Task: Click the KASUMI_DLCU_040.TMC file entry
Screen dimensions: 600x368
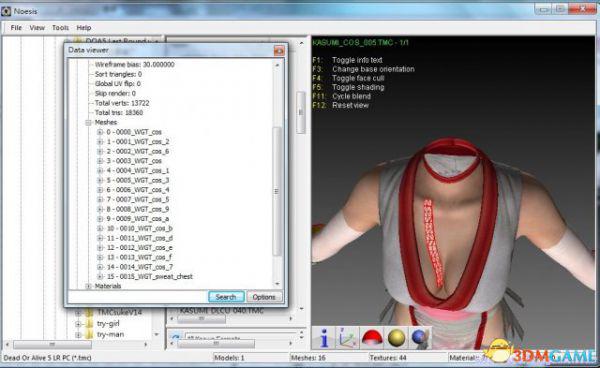Action: (x=222, y=311)
